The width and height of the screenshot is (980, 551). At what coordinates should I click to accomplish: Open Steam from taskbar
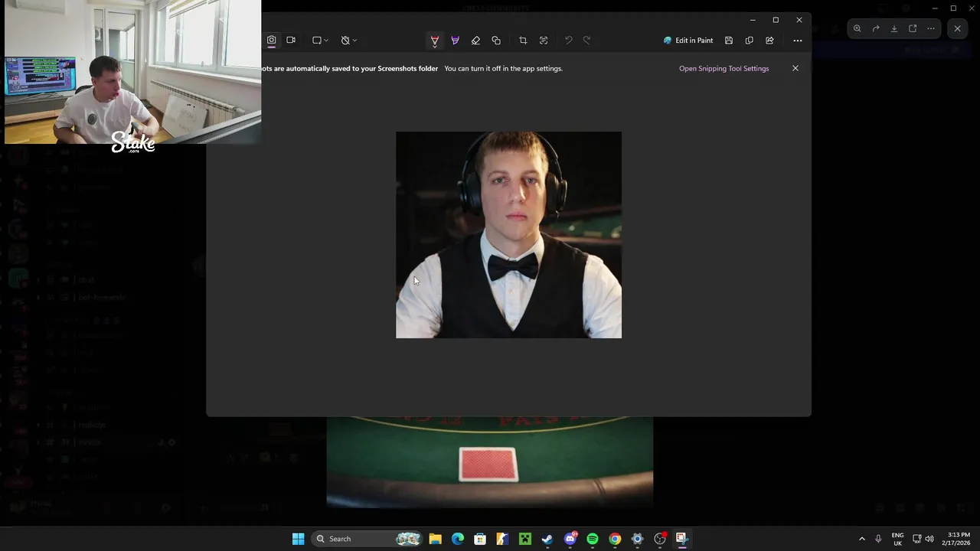pos(547,539)
